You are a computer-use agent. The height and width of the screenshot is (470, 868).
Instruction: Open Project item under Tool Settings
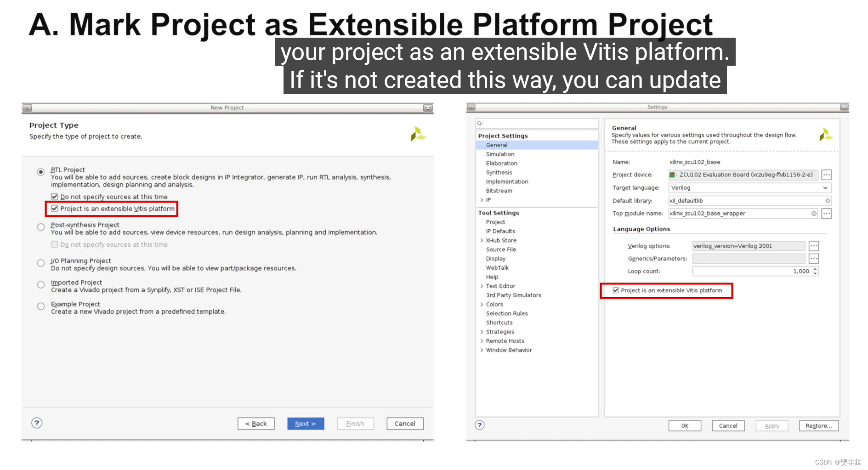pyautogui.click(x=495, y=222)
